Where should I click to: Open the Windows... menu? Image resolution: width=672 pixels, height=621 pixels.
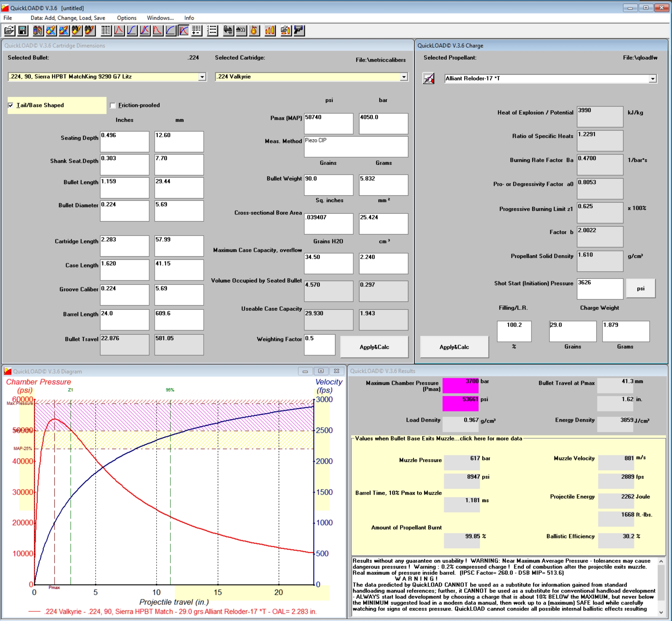click(160, 18)
